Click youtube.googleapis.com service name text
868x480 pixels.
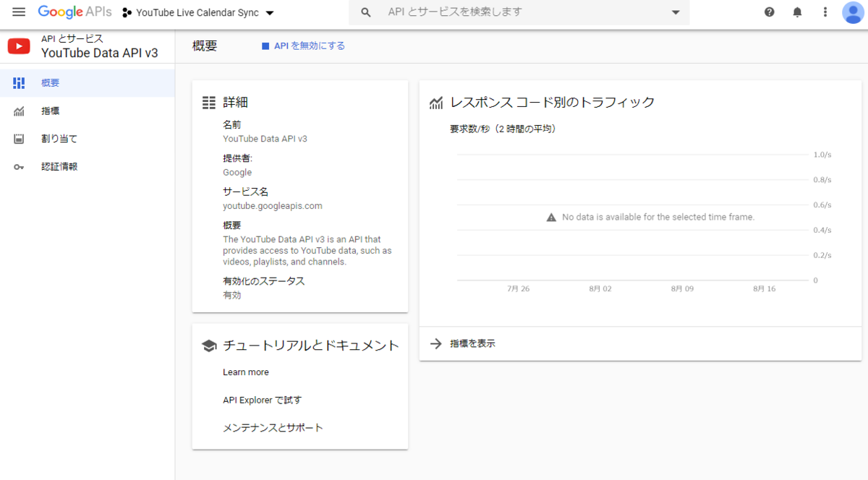click(x=273, y=206)
